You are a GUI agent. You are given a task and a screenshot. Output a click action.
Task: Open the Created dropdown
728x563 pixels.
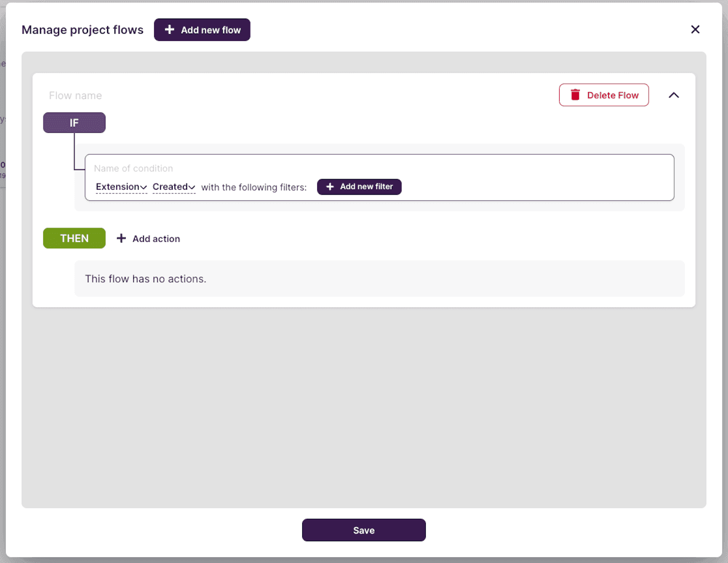(174, 187)
